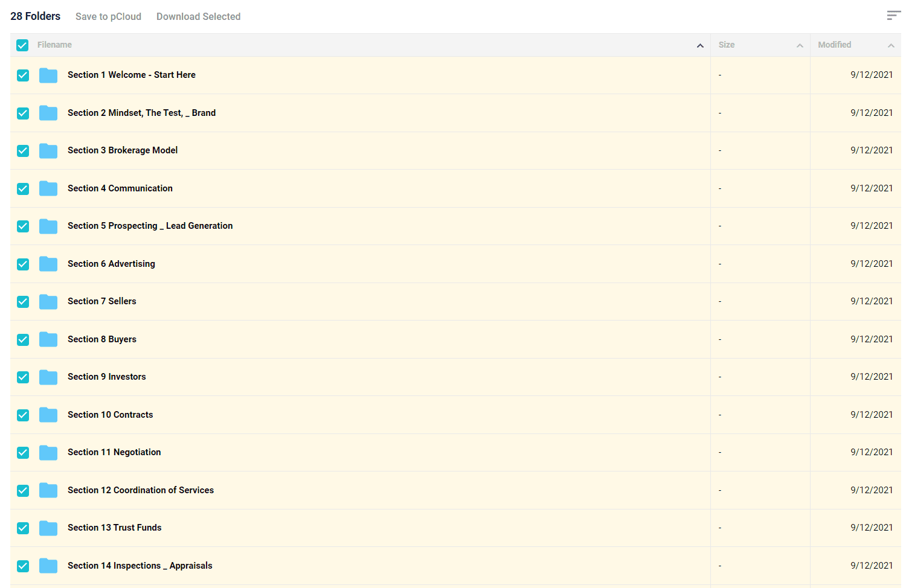Sort by Size using its arrow
The width and height of the screenshot is (906, 588).
click(x=800, y=45)
